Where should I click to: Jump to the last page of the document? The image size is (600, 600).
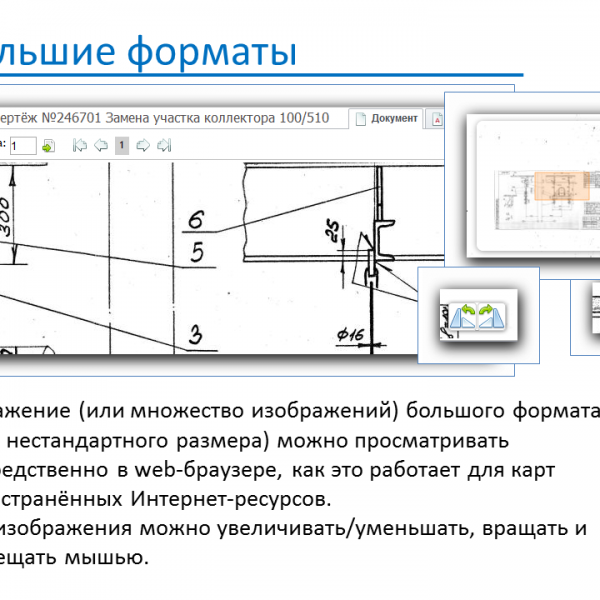[x=164, y=146]
